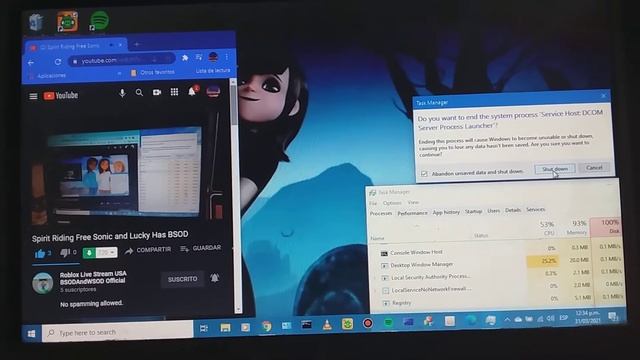Image resolution: width=640 pixels, height=360 pixels.
Task: Click the SUSCRITO subscription button
Action: pyautogui.click(x=182, y=279)
